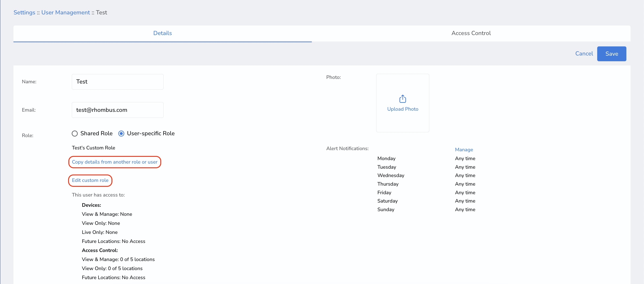Click the 'Test' breadcrumb text
This screenshot has height=284, width=644.
point(101,12)
